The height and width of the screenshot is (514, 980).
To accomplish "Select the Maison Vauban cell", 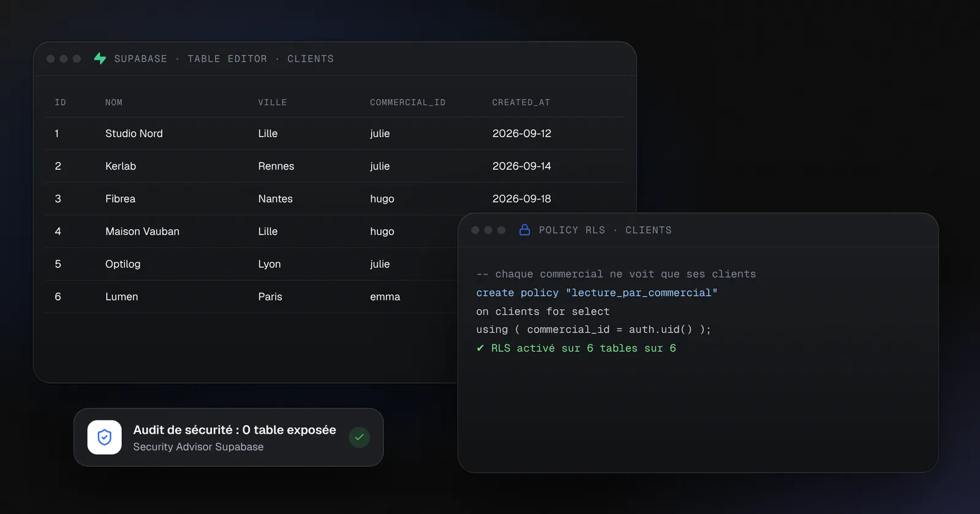I will coord(142,231).
